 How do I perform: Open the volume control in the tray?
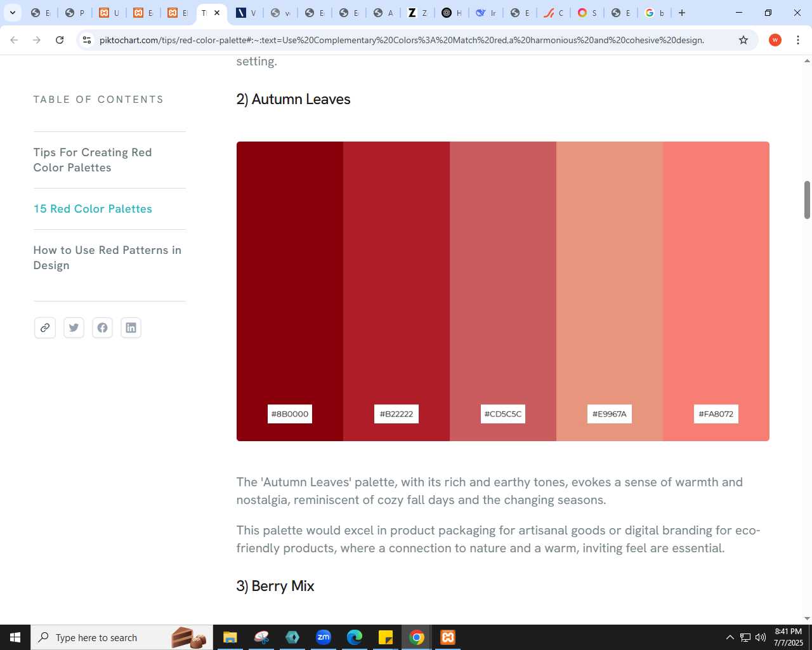click(761, 637)
